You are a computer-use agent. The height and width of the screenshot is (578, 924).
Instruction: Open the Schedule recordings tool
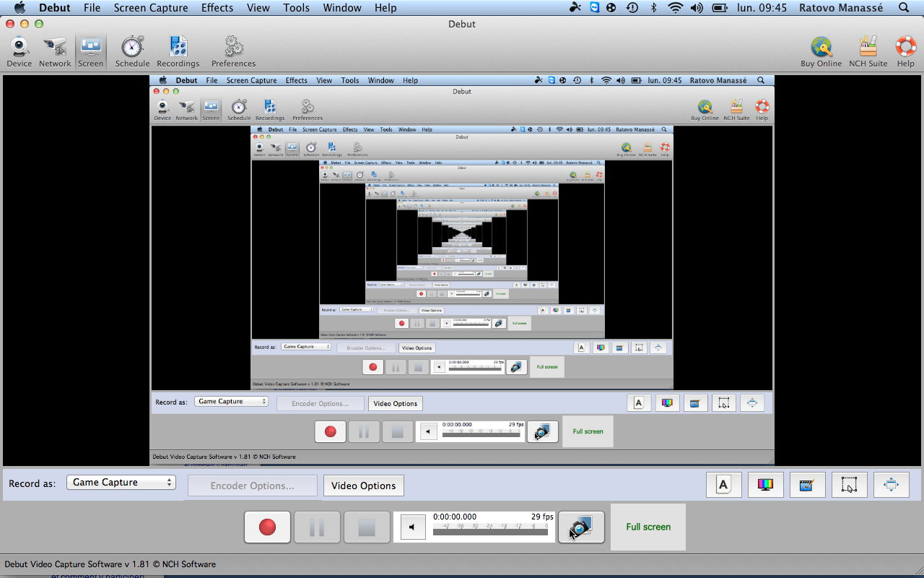[x=132, y=51]
